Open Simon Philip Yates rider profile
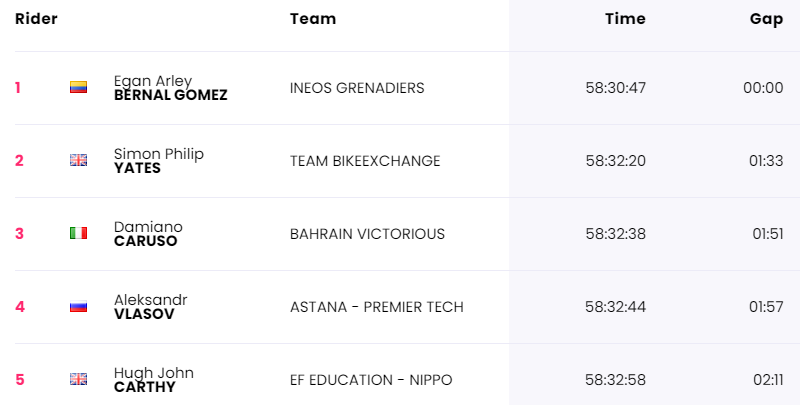Viewport: 804px width, 405px height. pyautogui.click(x=158, y=161)
